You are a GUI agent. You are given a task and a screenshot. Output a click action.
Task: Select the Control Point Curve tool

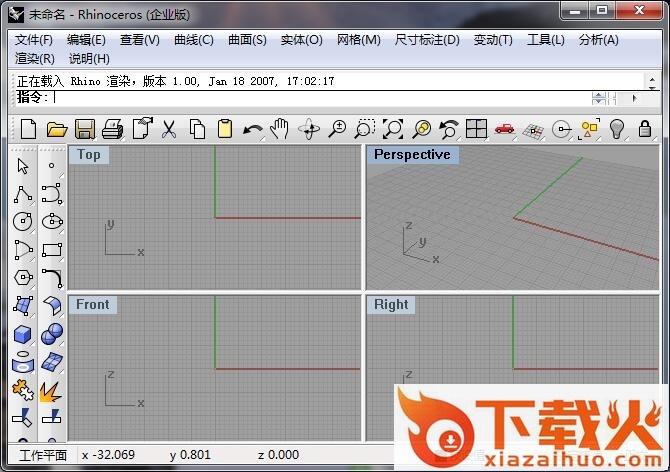[52, 194]
